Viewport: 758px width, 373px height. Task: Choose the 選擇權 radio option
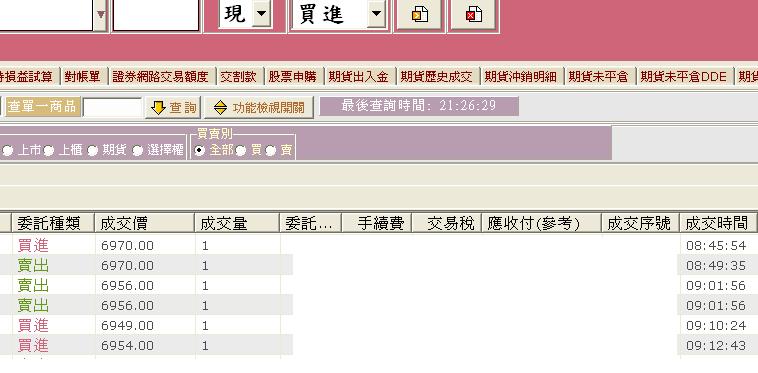point(138,151)
